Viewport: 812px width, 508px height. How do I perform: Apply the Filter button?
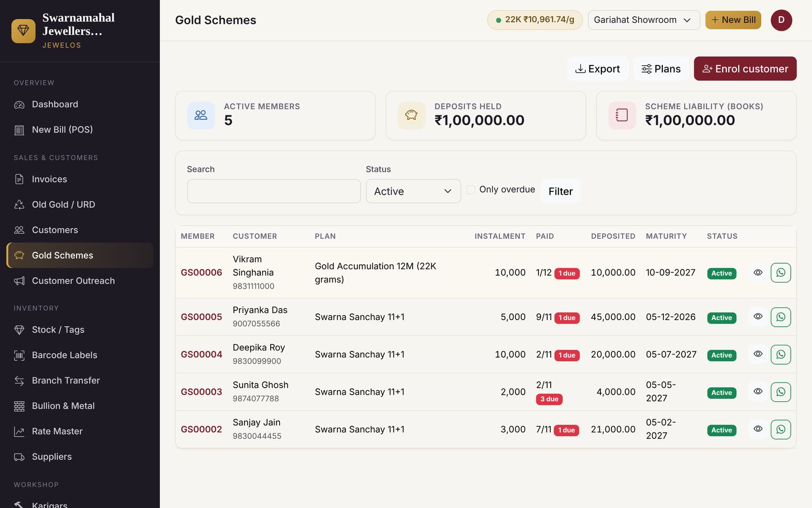[560, 191]
